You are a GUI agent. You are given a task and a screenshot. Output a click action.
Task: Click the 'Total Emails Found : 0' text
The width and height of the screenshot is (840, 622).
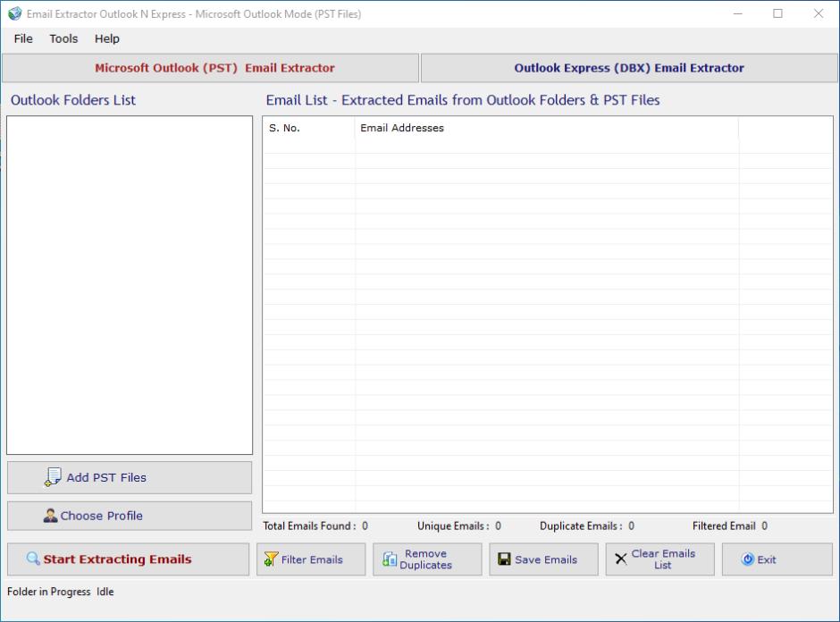pyautogui.click(x=315, y=526)
